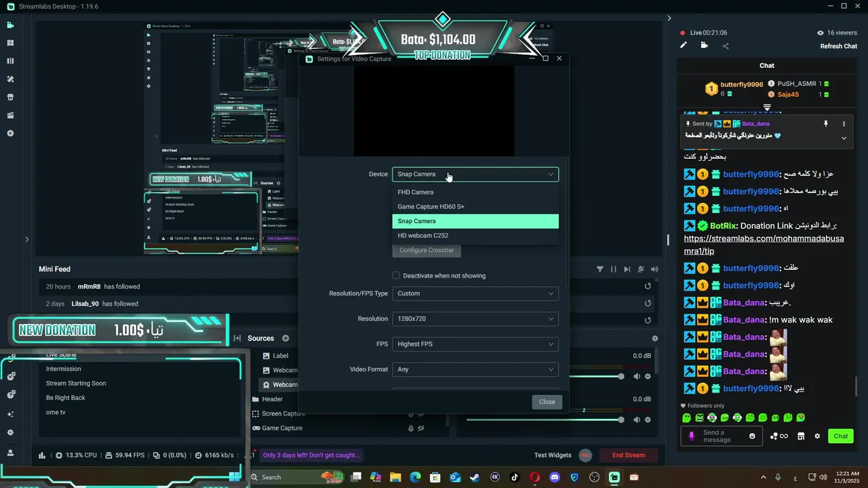Select the Intermission scene
Image resolution: width=868 pixels, height=488 pixels.
(64, 369)
